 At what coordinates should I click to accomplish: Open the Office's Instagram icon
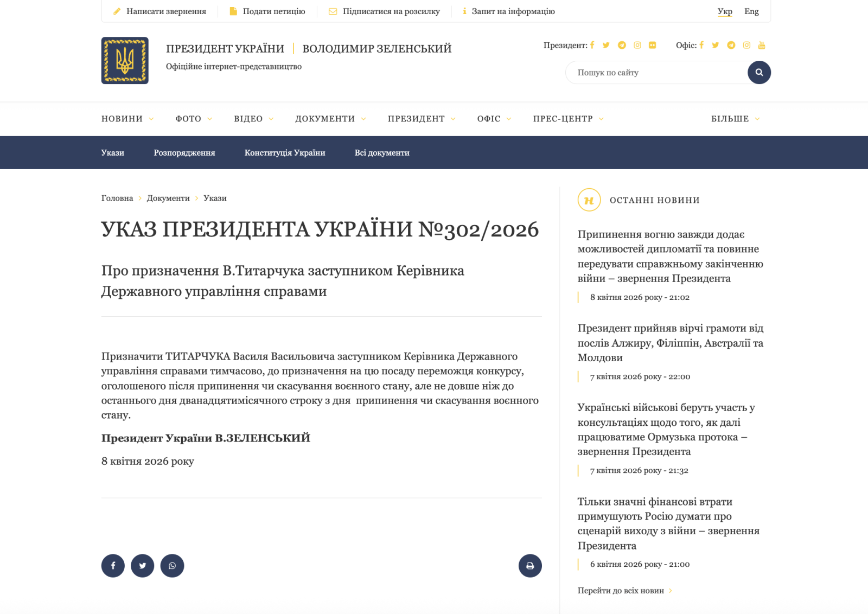pyautogui.click(x=746, y=45)
